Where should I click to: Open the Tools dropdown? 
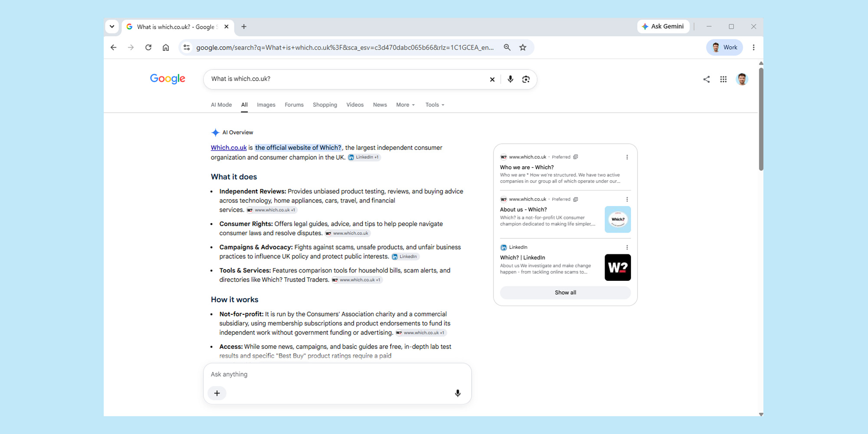tap(434, 105)
